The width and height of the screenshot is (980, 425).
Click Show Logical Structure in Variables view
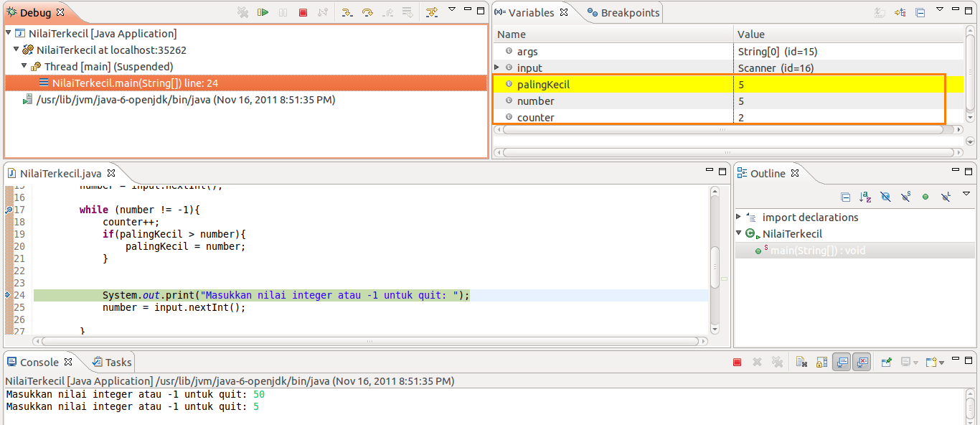tap(900, 12)
